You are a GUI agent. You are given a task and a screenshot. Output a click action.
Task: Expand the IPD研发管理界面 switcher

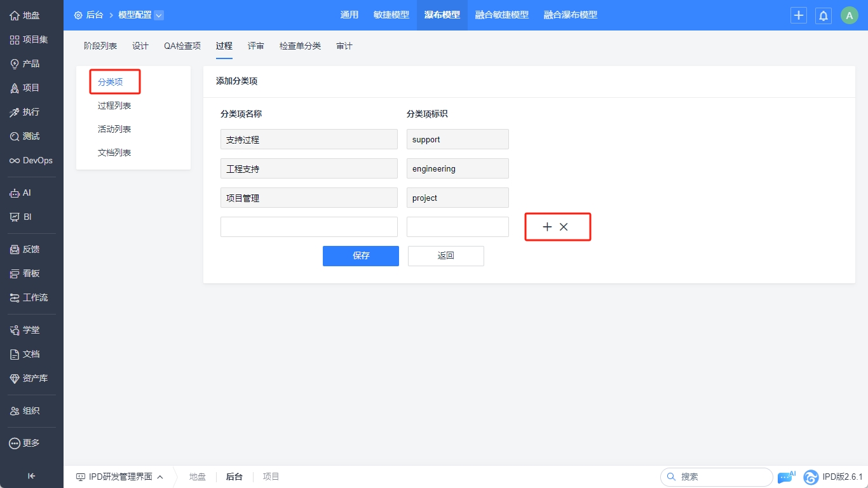(119, 477)
